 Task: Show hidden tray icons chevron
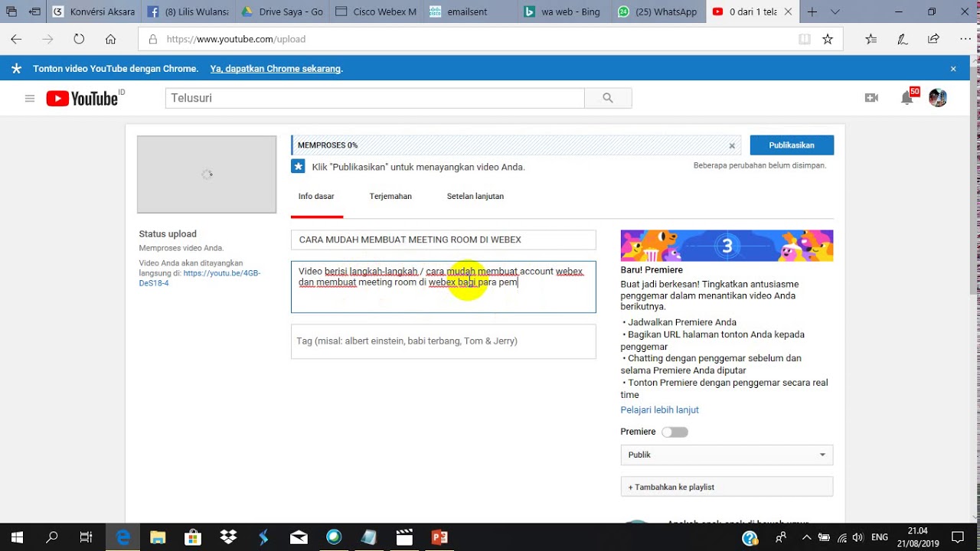[805, 537]
